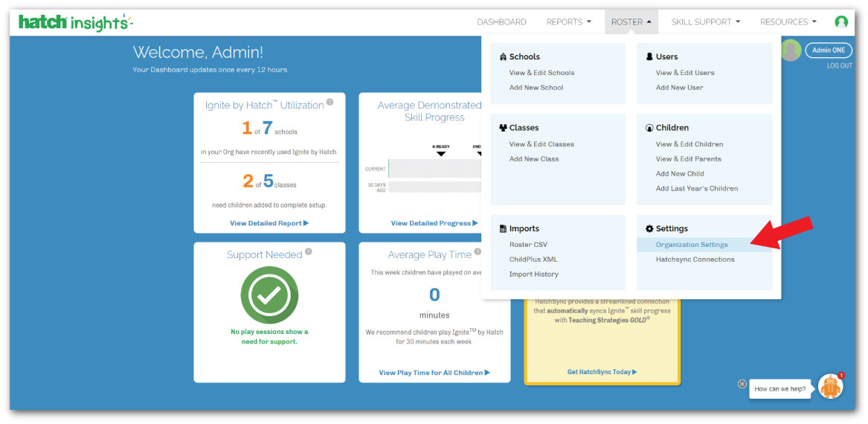The image size is (868, 424).
Task: Click the '0 minutes' play time value
Action: tap(434, 303)
